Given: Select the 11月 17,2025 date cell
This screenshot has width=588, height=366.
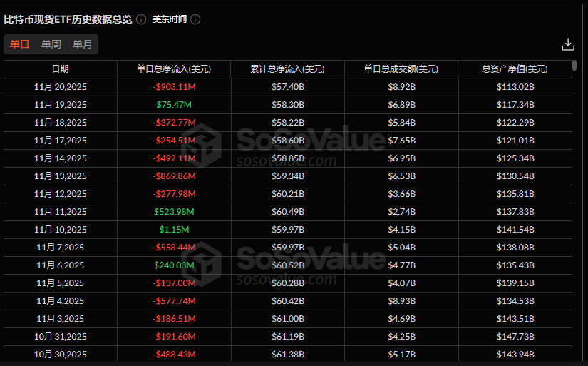Looking at the screenshot, I should point(61,141).
